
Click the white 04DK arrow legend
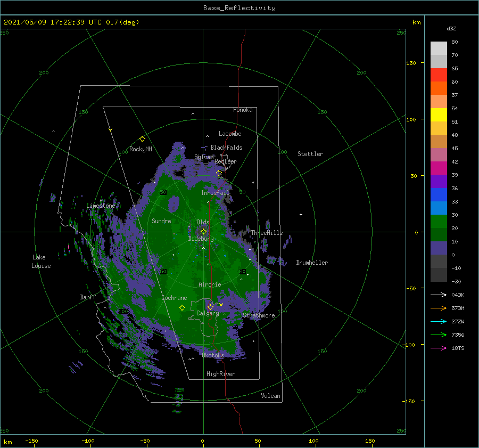(439, 295)
